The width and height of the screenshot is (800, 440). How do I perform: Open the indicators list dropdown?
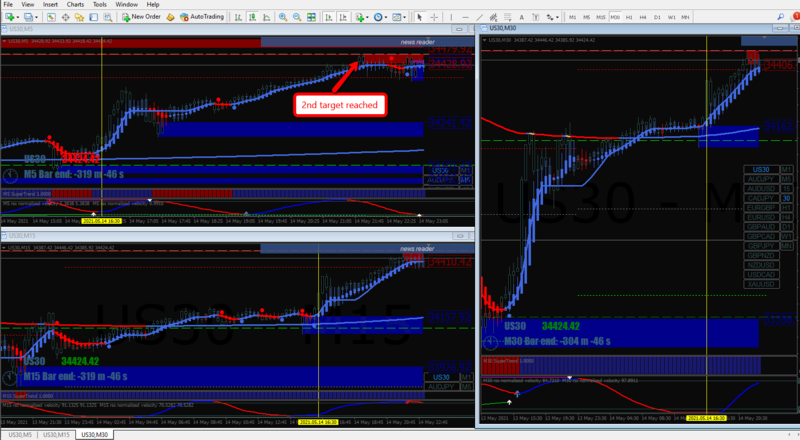point(362,17)
